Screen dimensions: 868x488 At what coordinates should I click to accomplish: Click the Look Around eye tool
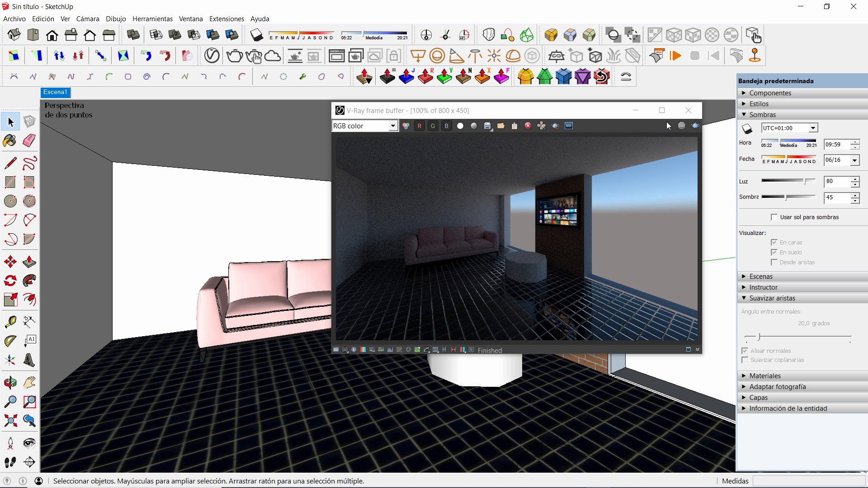pyautogui.click(x=29, y=443)
